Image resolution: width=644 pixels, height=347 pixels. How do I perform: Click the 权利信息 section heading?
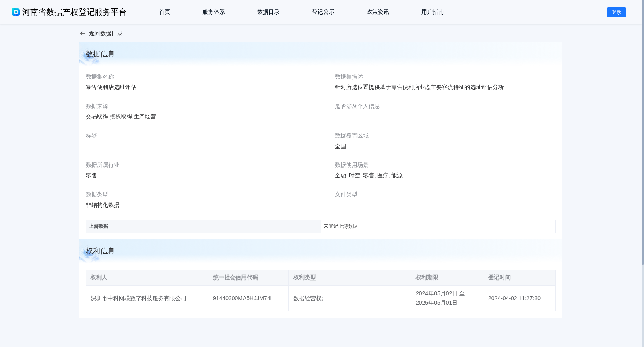coord(100,251)
